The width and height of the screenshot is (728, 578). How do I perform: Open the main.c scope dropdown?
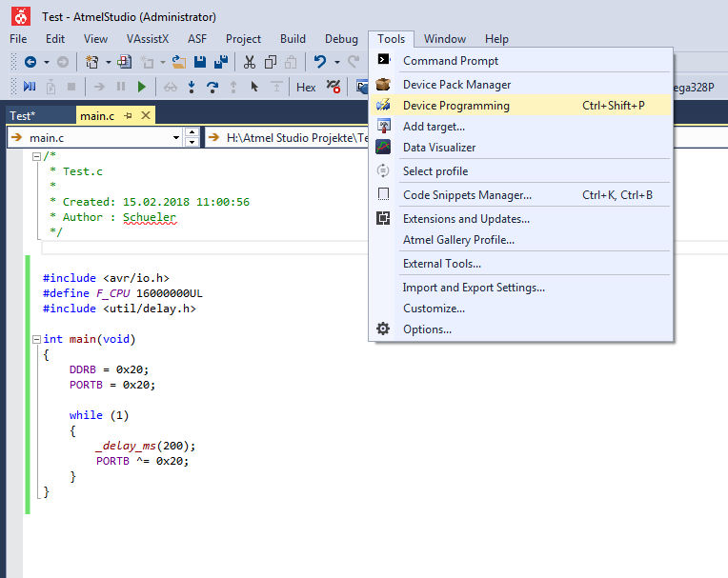[x=175, y=138]
